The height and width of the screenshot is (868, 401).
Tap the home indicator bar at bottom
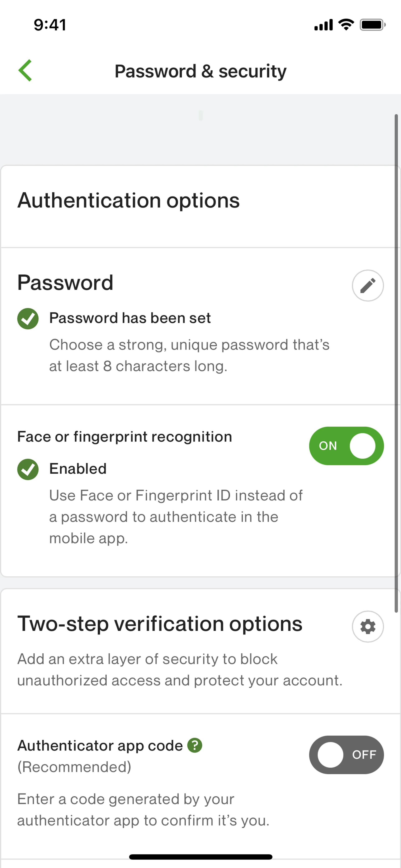(200, 857)
